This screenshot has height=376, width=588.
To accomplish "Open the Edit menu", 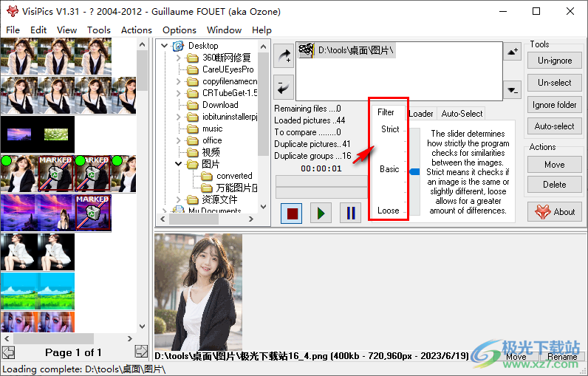I will 38,30.
